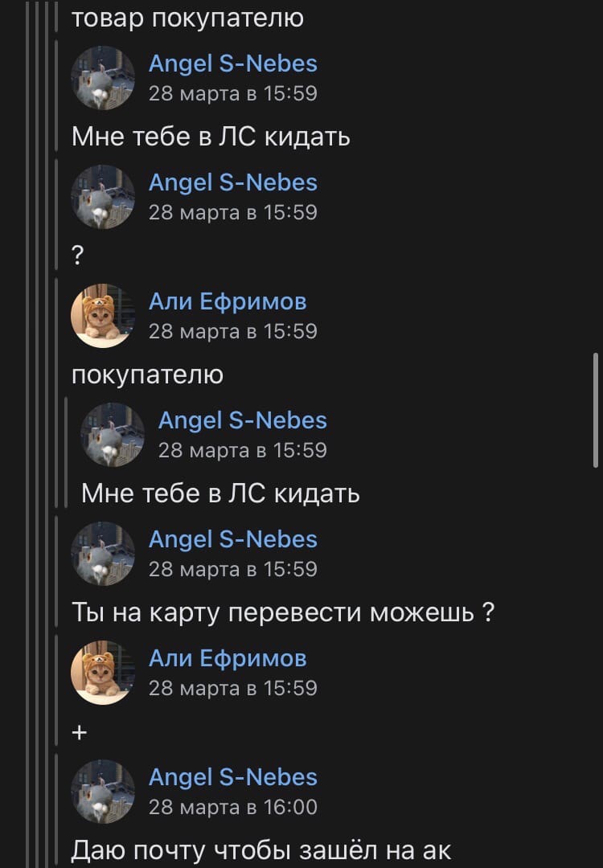
Task: Open Angel S-Nebes name link above 'Мне тебе в ЛС кидать'
Action: click(233, 63)
